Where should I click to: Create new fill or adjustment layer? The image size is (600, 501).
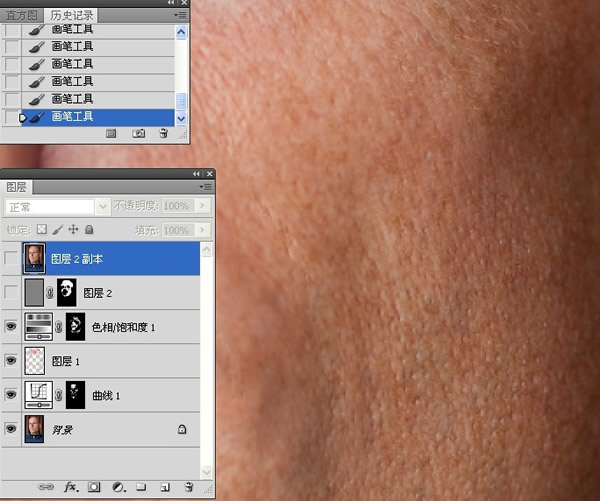pos(119,487)
